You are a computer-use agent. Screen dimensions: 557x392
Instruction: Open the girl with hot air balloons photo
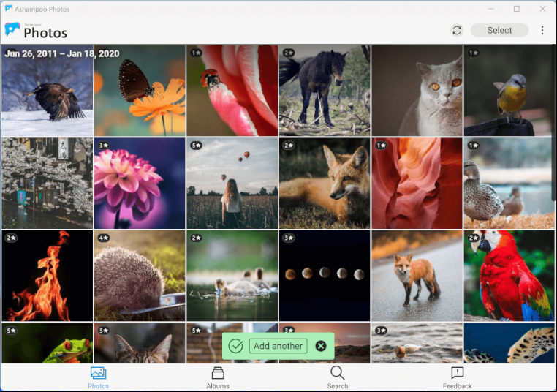232,183
